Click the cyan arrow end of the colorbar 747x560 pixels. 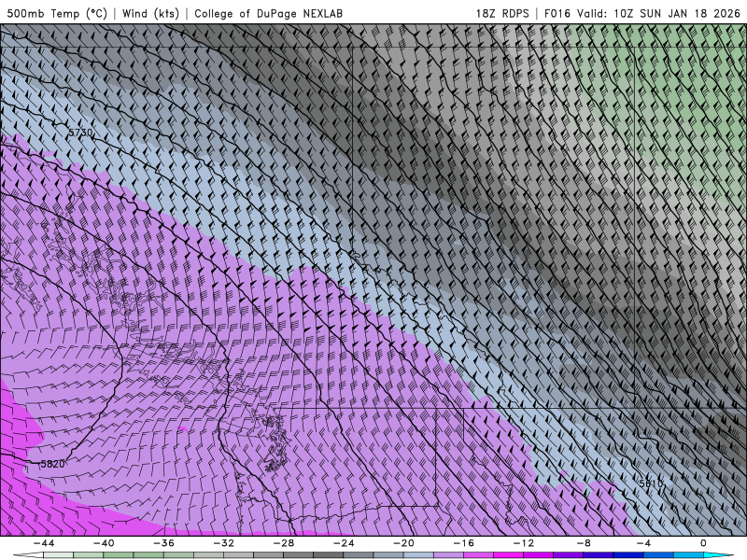click(718, 555)
